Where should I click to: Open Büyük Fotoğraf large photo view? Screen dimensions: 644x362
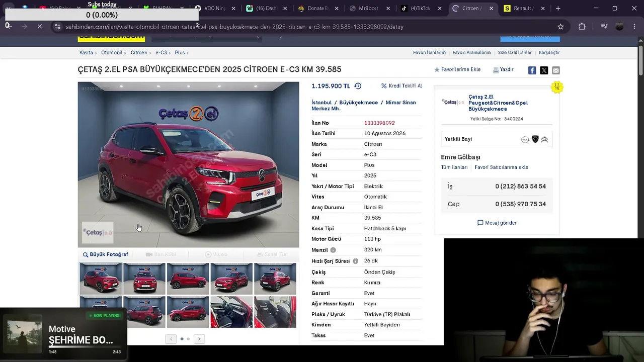pyautogui.click(x=106, y=254)
